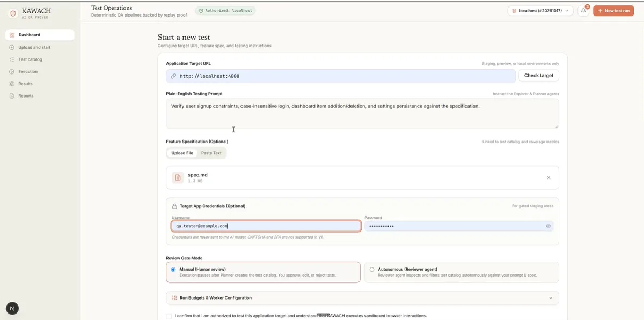Viewport: 644px width, 320px height.
Task: Open the localhost (#20261017) project dropdown
Action: (540, 11)
